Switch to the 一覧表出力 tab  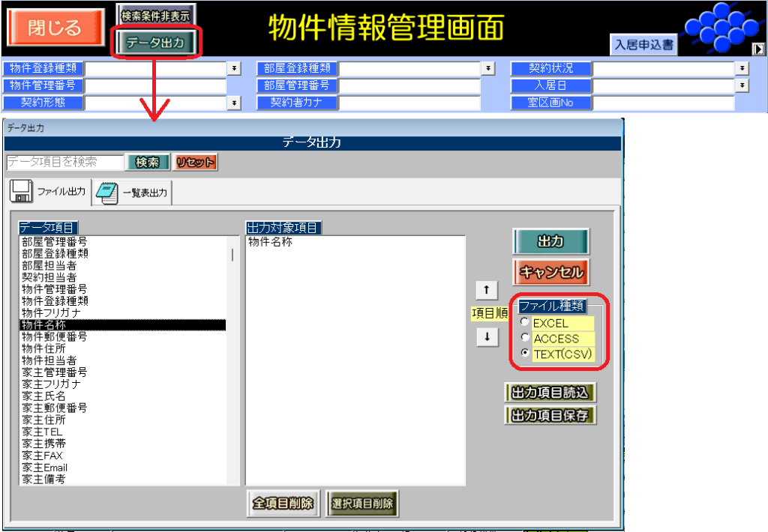point(133,193)
